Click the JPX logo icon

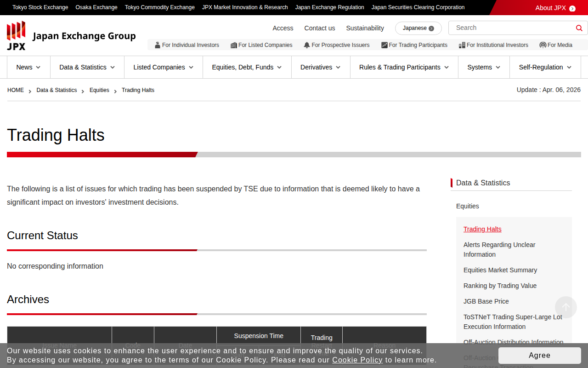pyautogui.click(x=16, y=36)
